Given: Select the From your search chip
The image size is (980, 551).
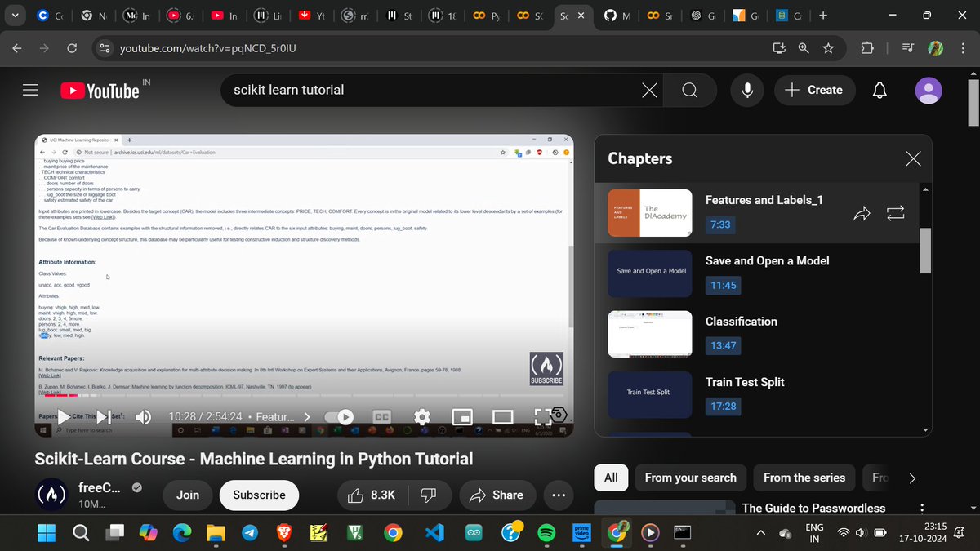Looking at the screenshot, I should tap(690, 478).
